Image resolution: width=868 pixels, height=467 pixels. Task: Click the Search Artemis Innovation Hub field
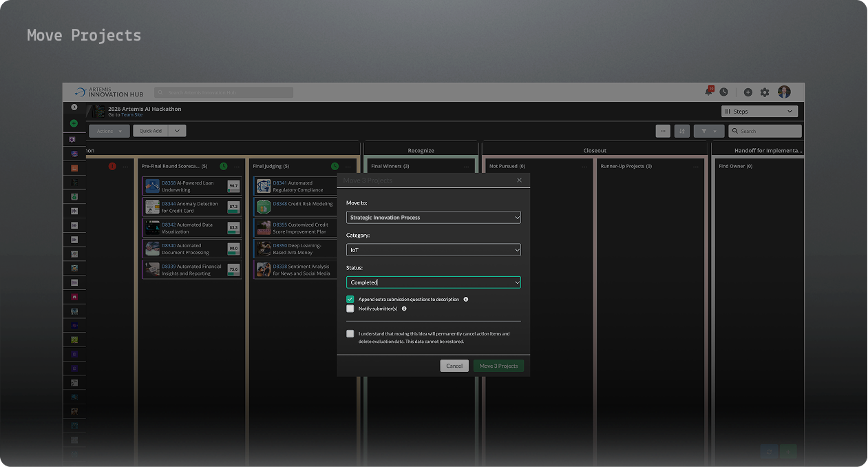point(224,92)
